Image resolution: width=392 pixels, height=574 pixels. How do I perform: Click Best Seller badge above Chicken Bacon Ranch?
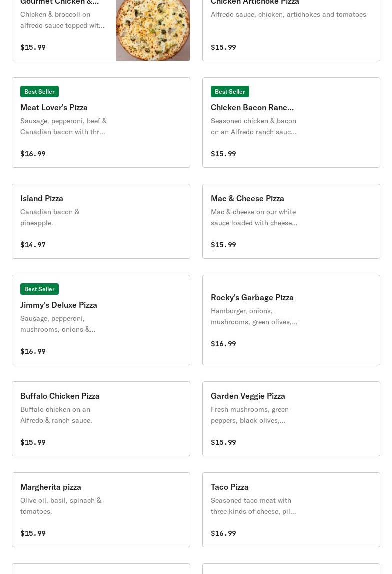click(230, 92)
